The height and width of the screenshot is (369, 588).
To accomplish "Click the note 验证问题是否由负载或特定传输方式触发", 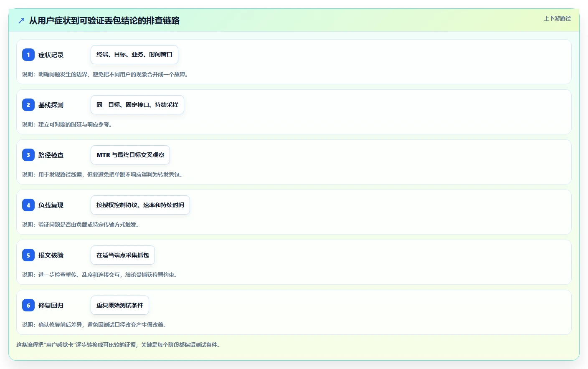I will tap(89, 225).
